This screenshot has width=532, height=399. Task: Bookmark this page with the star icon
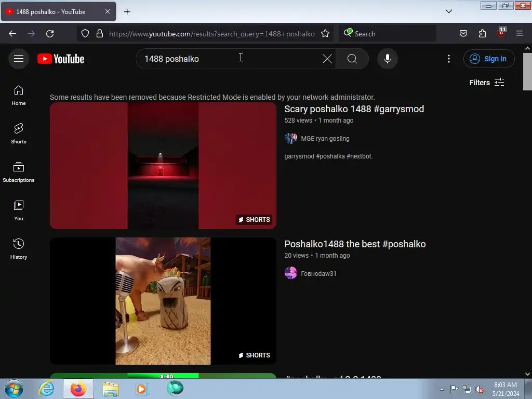tap(325, 34)
